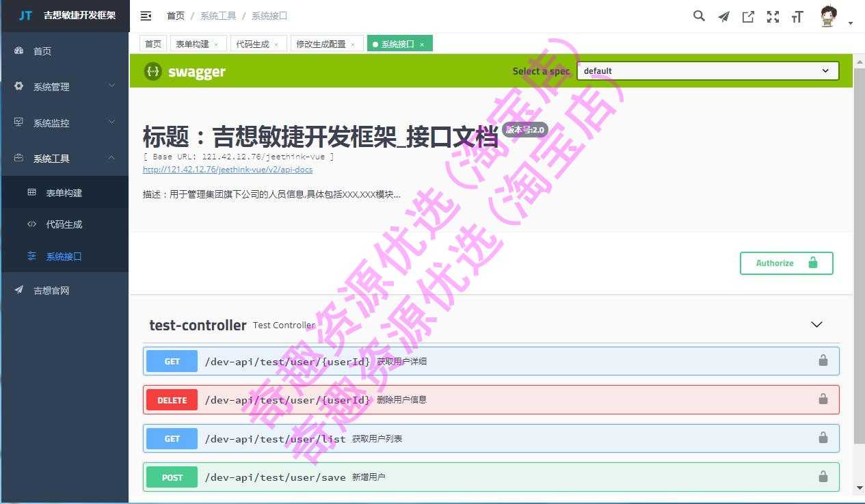Expand GET /dev-api/test/user/{userId} operation
The width and height of the screenshot is (865, 504).
point(491,361)
